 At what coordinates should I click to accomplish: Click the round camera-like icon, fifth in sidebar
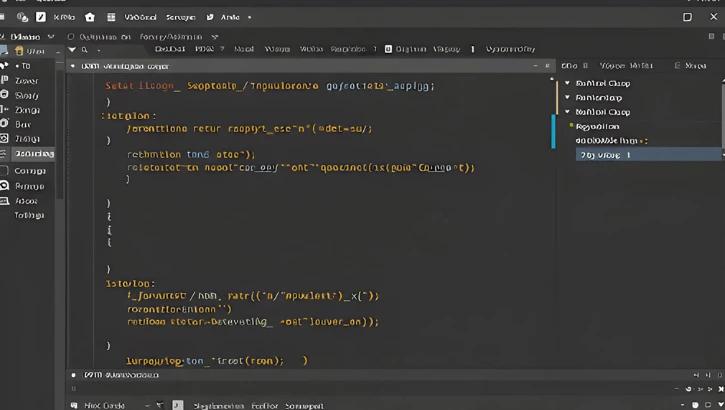pos(5,123)
